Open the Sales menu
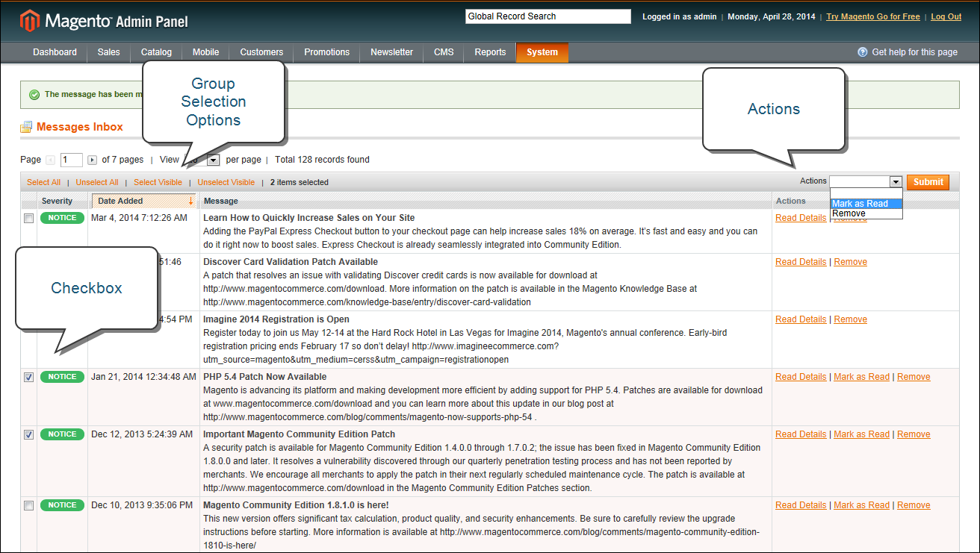Image resolution: width=980 pixels, height=553 pixels. [108, 52]
